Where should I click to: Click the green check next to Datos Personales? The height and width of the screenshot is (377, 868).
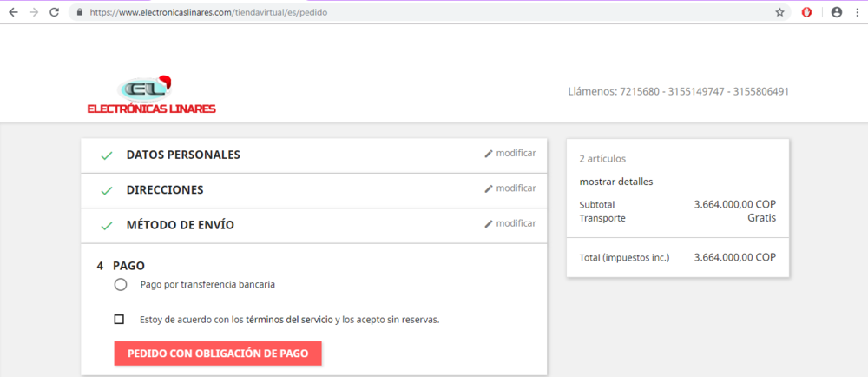click(x=107, y=156)
